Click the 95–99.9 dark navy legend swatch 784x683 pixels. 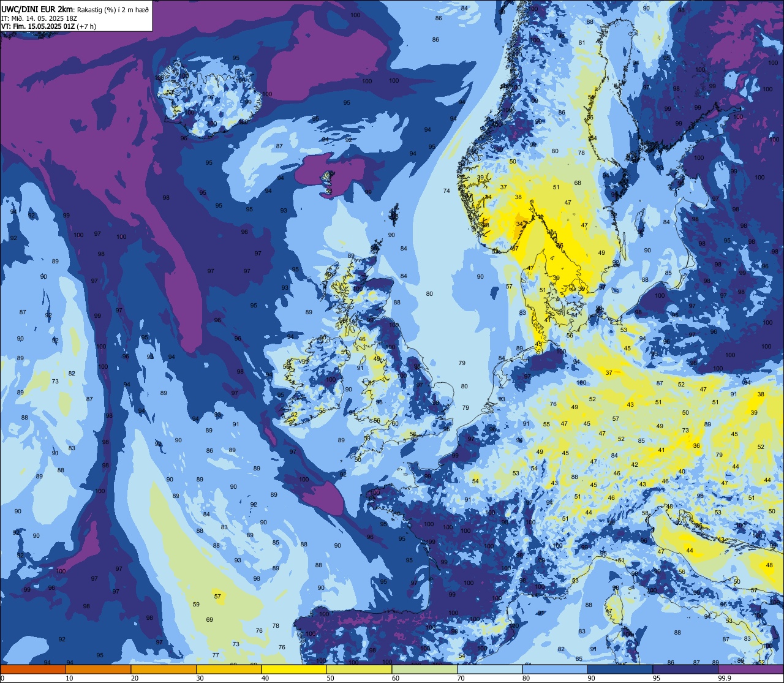click(x=685, y=669)
